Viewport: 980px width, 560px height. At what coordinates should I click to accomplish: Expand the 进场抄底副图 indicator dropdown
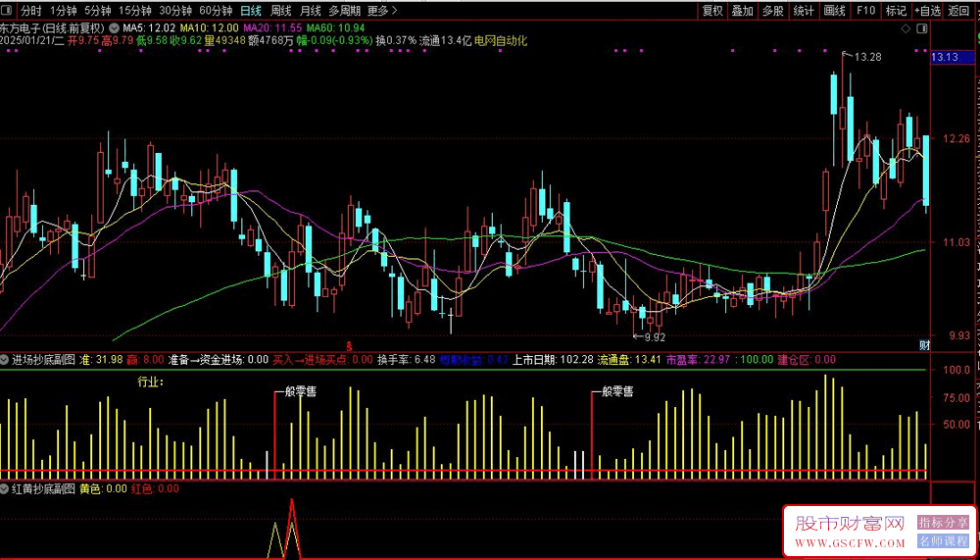tap(5, 360)
